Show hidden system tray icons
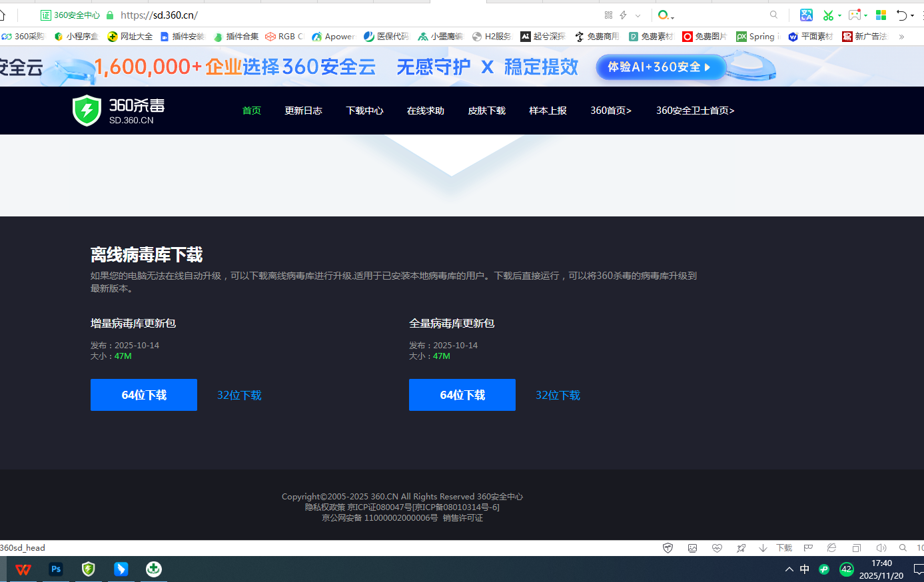Image resolution: width=924 pixels, height=582 pixels. [x=789, y=569]
